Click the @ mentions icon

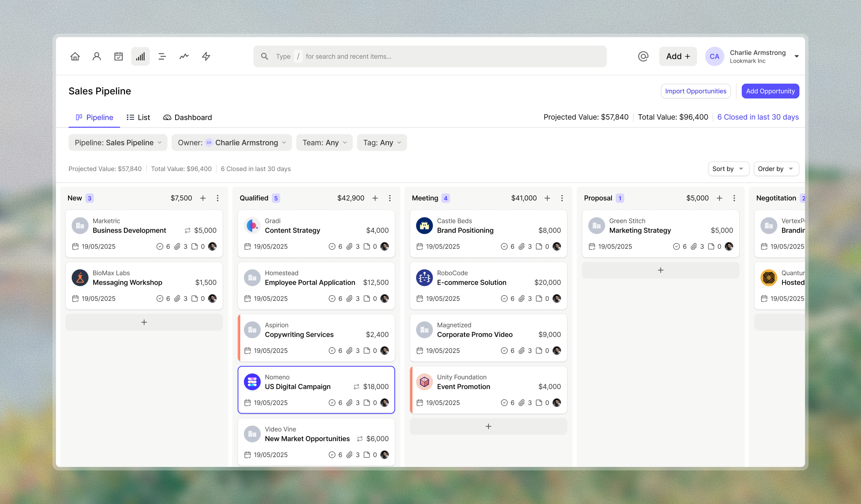pyautogui.click(x=643, y=56)
